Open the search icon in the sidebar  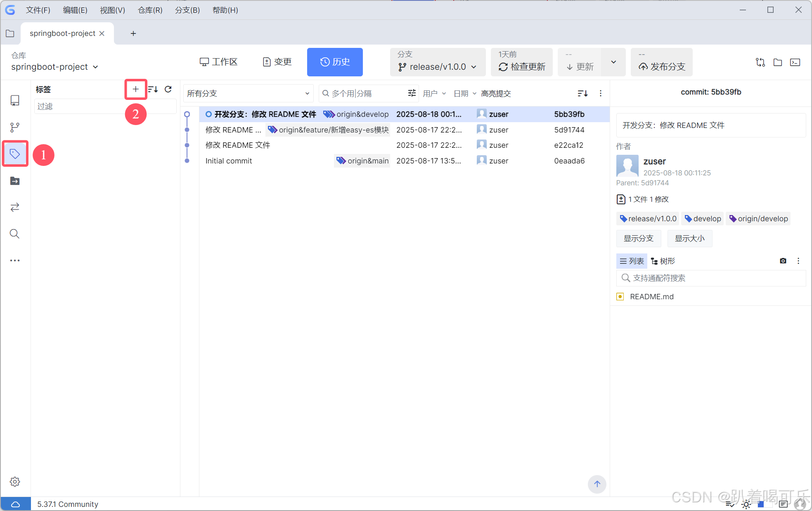(15, 234)
